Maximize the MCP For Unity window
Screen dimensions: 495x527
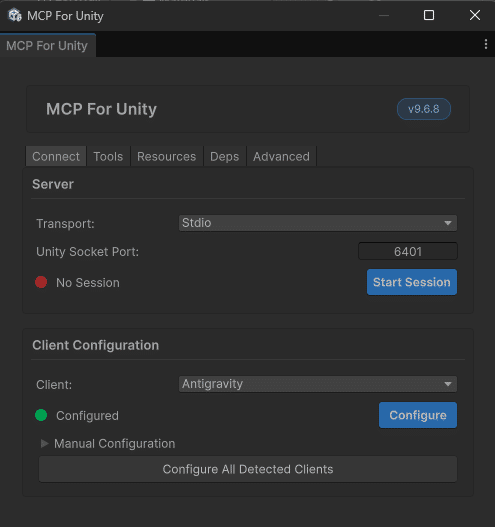429,15
